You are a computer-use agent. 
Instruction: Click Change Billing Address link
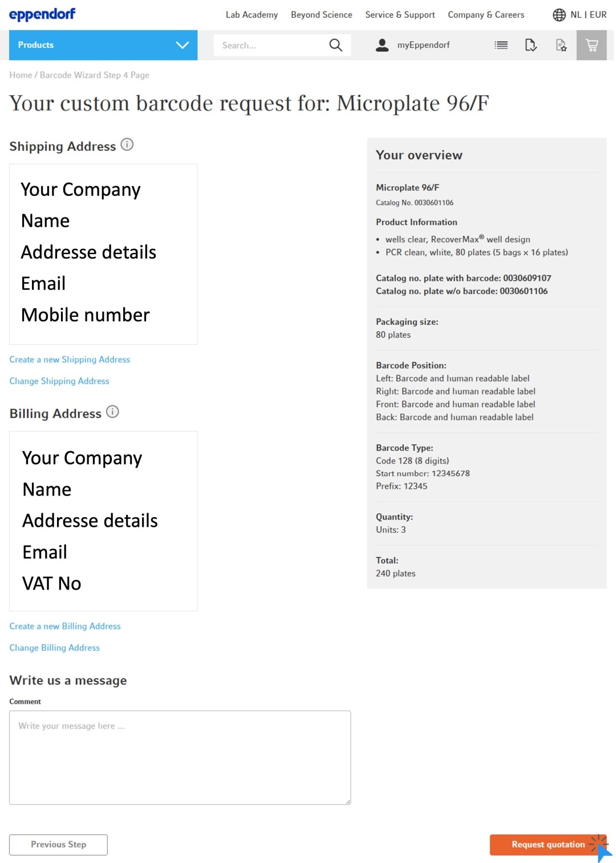coord(55,648)
